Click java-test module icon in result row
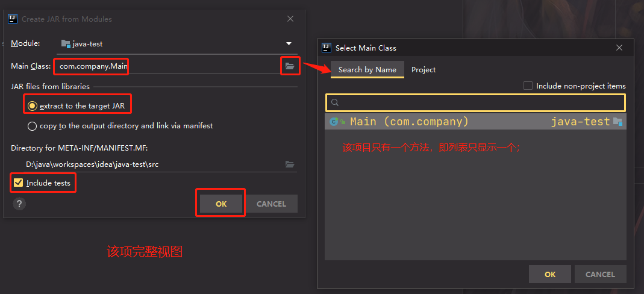 pyautogui.click(x=617, y=122)
